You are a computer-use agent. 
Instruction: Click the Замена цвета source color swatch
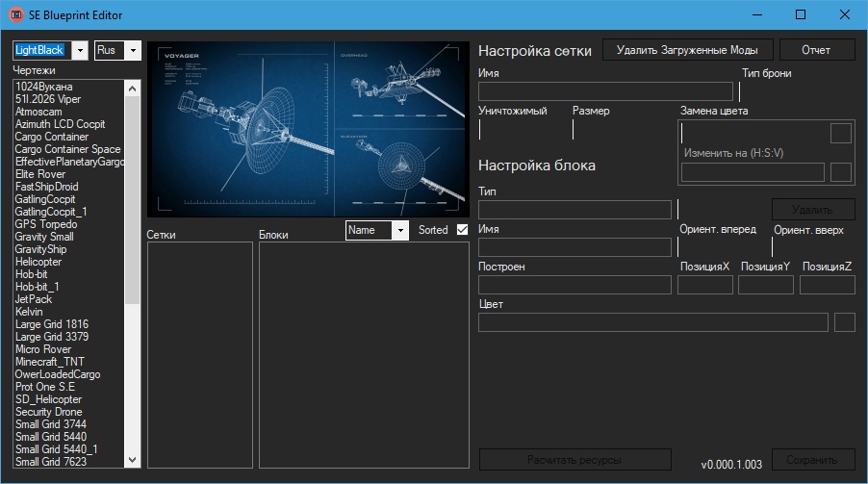[841, 134]
